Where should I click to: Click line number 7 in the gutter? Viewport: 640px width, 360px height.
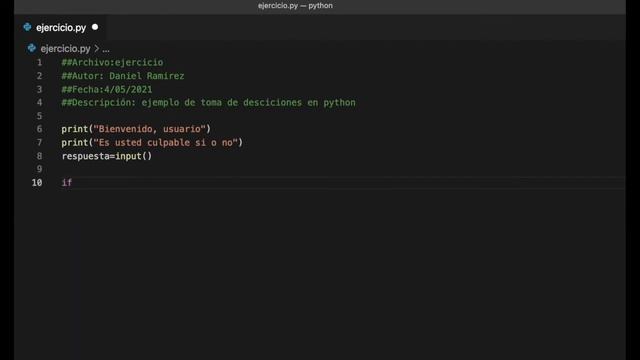(x=39, y=142)
